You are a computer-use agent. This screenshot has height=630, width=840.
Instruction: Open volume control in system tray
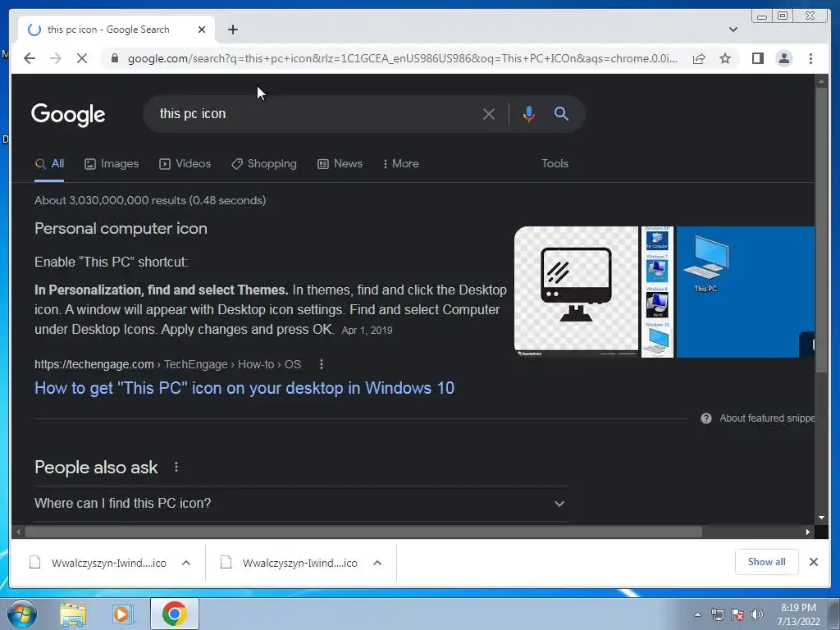(x=757, y=615)
